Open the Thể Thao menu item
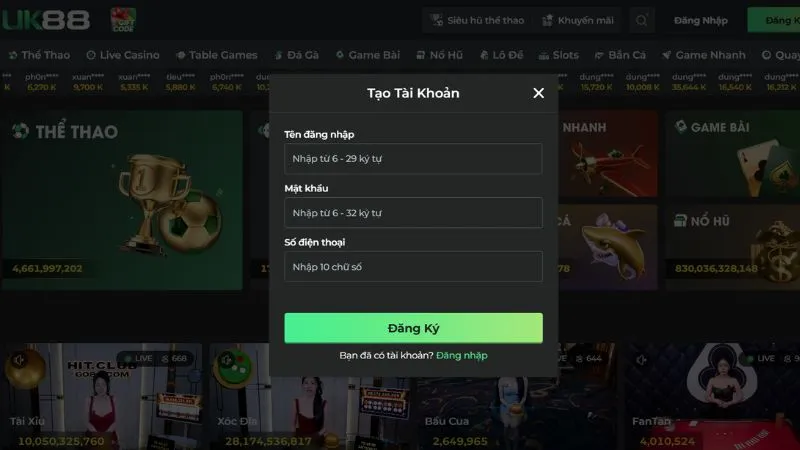800x450 pixels. click(x=39, y=55)
